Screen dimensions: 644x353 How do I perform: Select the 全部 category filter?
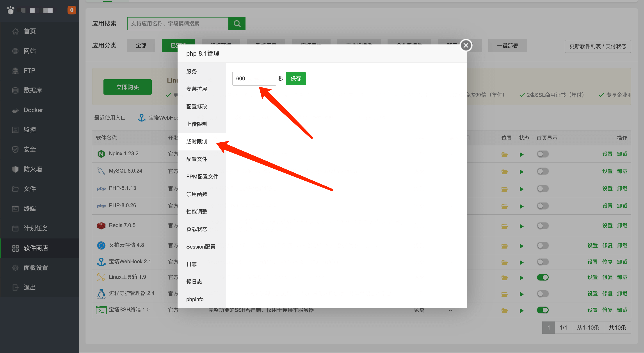pyautogui.click(x=141, y=46)
